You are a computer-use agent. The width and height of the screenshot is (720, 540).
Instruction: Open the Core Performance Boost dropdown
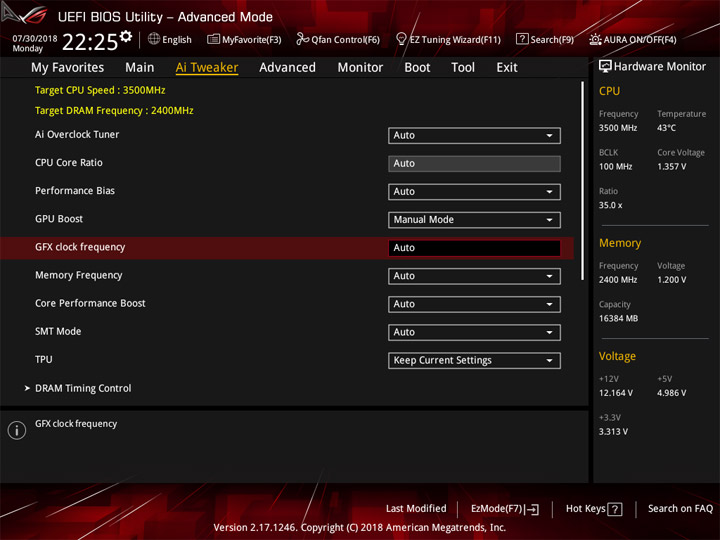[x=474, y=304]
